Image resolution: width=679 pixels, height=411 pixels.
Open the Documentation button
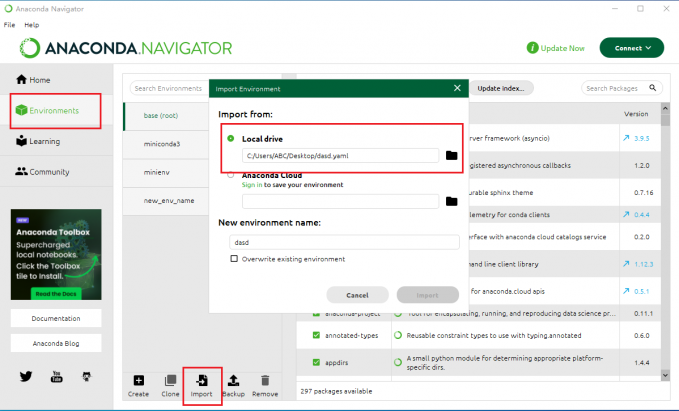coord(56,318)
